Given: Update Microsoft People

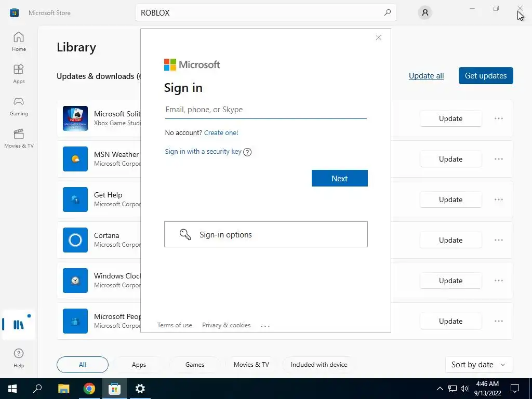Looking at the screenshot, I should 450,321.
